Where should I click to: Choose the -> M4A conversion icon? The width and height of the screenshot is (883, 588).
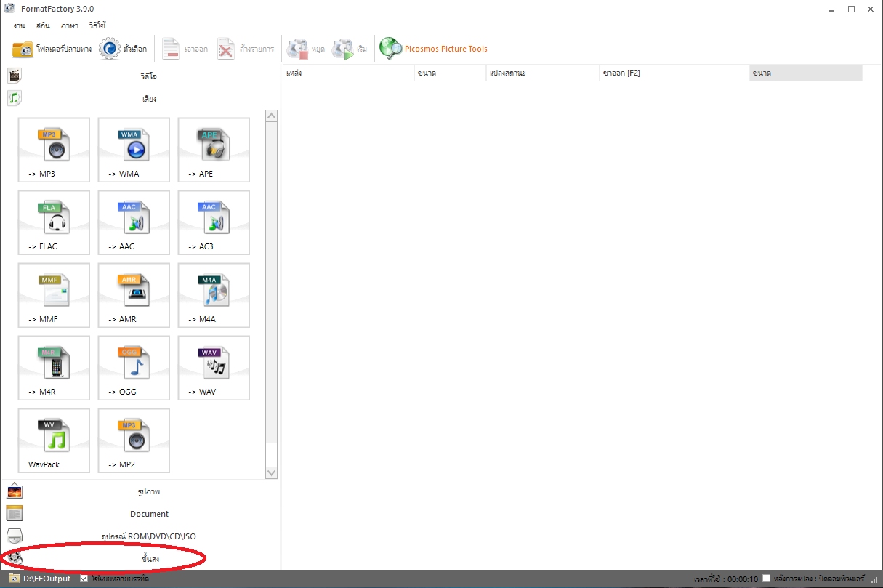pos(214,296)
